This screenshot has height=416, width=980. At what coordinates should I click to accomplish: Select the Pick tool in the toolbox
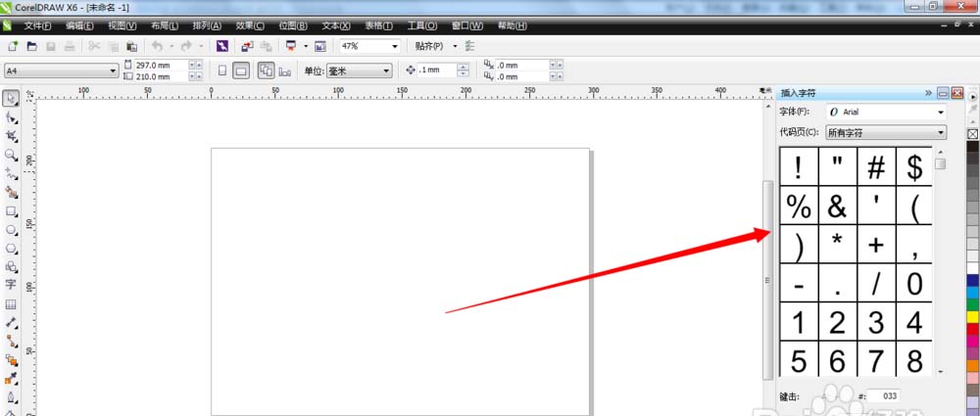coord(11,98)
